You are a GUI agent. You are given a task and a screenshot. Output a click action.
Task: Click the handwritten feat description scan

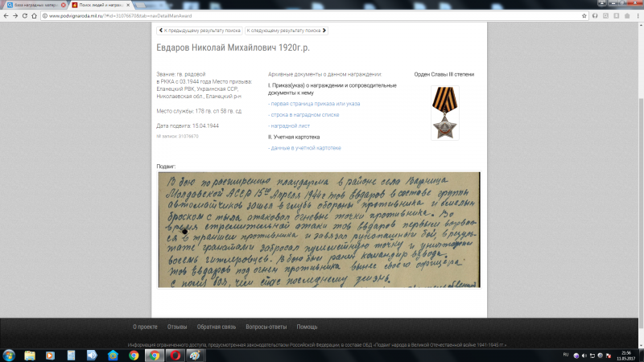pyautogui.click(x=319, y=230)
